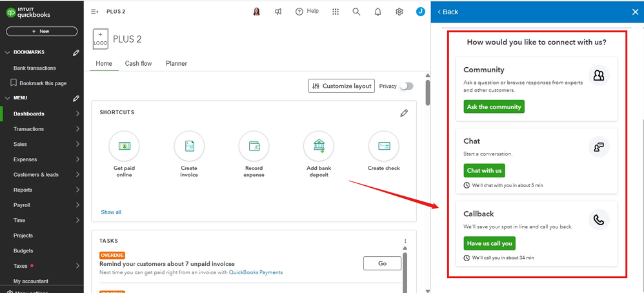644x293 pixels.
Task: Open the J account profile icon
Action: (x=421, y=12)
